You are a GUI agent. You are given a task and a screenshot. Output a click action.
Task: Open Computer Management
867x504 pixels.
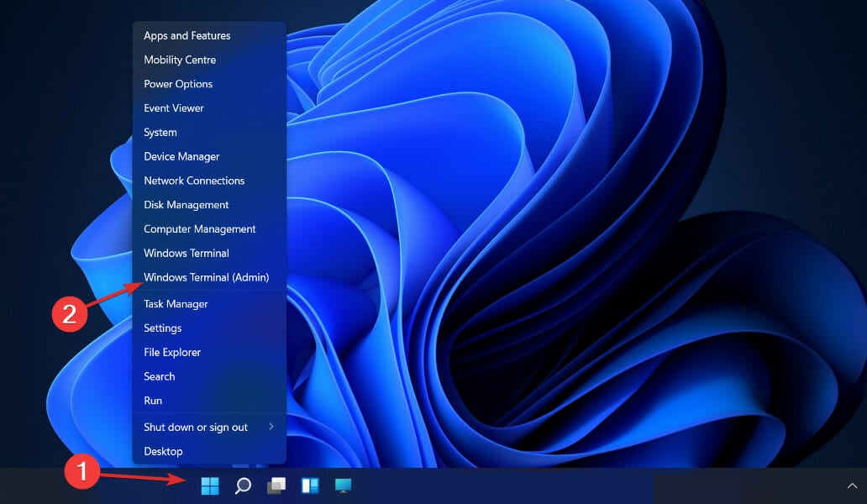[x=199, y=228]
